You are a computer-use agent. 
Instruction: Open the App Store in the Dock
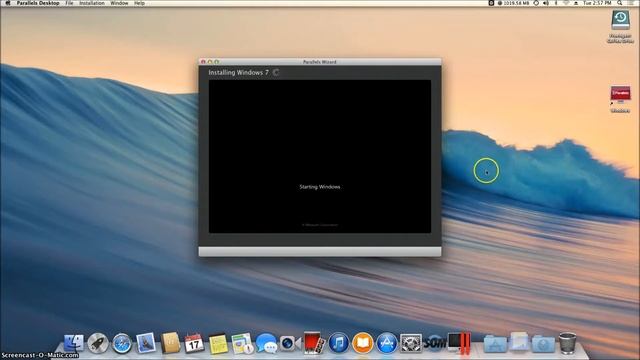[387, 343]
